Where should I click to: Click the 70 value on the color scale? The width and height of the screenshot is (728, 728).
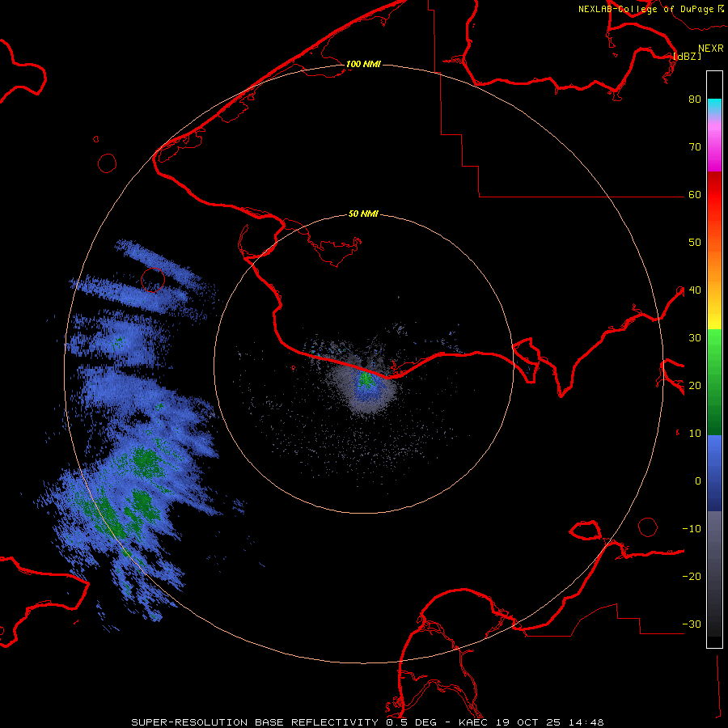click(x=695, y=146)
